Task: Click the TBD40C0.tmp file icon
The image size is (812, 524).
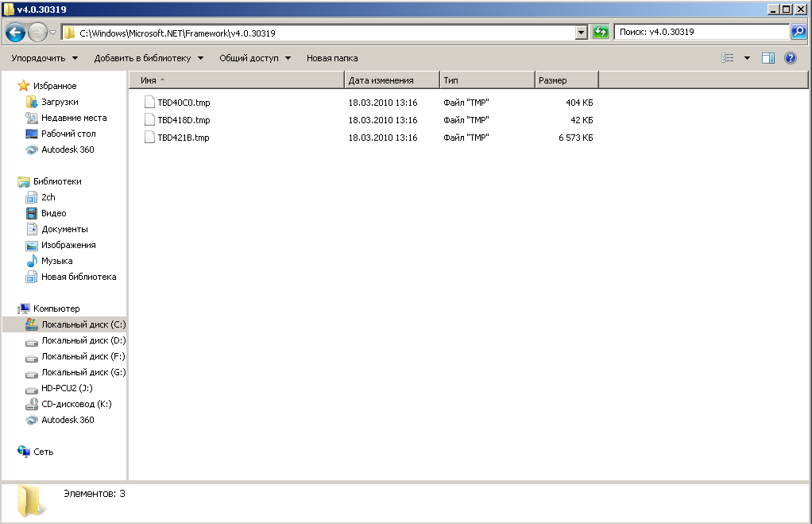Action: coord(149,102)
